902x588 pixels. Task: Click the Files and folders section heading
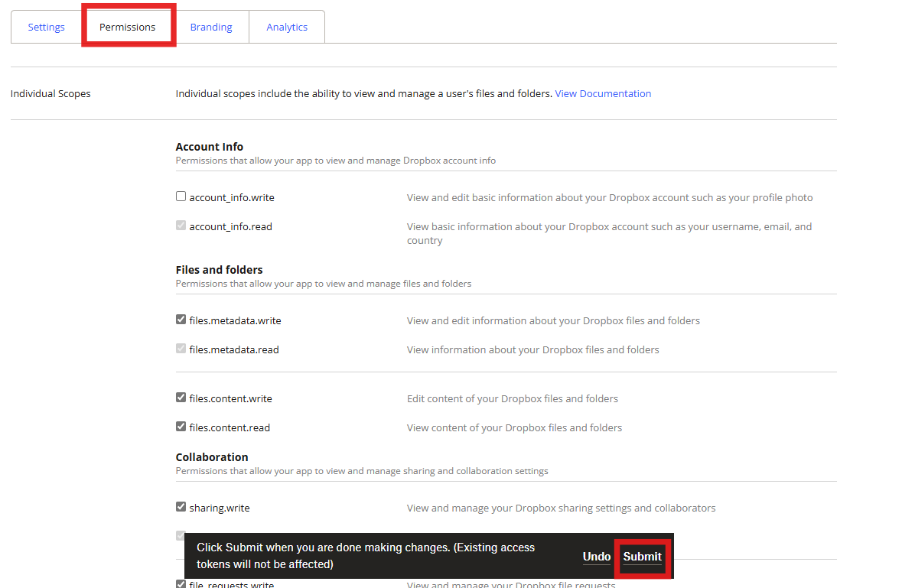pyautogui.click(x=219, y=269)
